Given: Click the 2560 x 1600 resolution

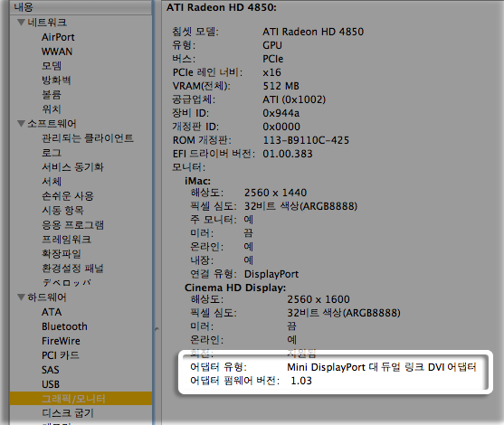Looking at the screenshot, I should (x=319, y=299).
